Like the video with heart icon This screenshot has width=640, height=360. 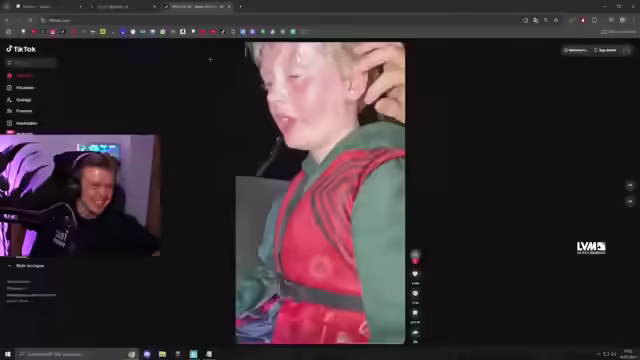point(415,274)
